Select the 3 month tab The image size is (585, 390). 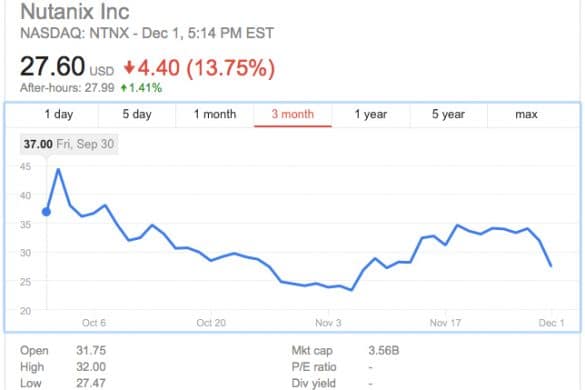click(x=293, y=114)
